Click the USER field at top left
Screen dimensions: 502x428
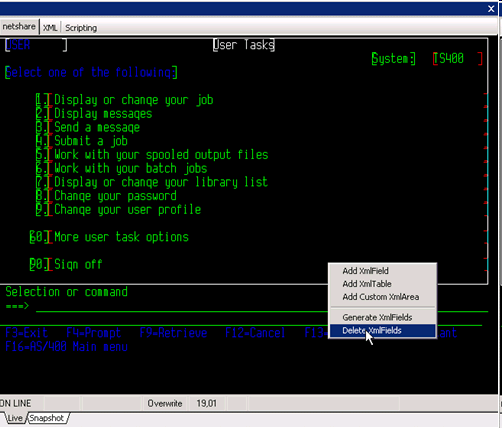tap(36, 45)
